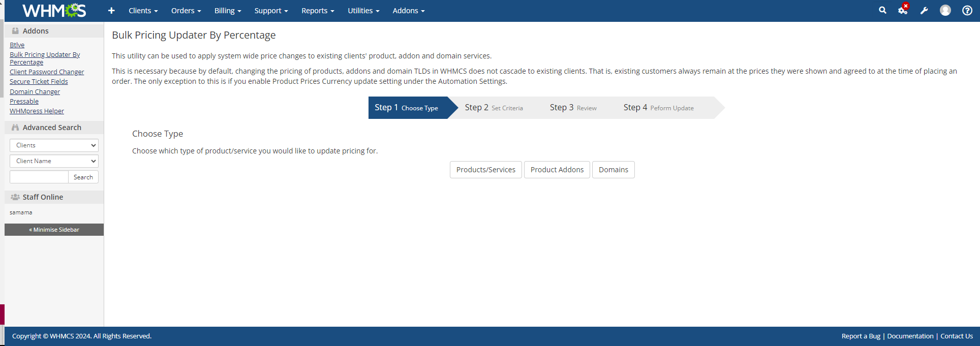This screenshot has width=980, height=346.
Task: Open Report a Bug link
Action: pos(861,336)
